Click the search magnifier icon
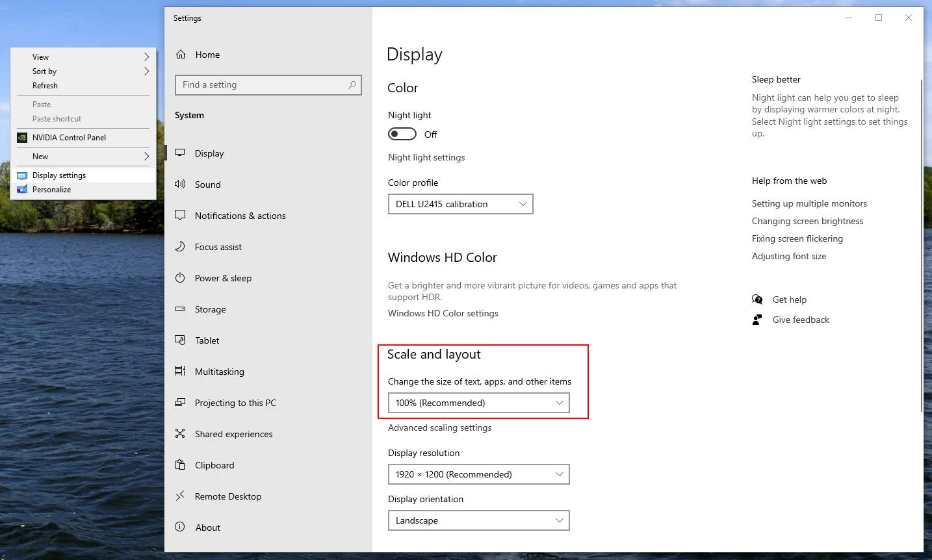This screenshot has width=932, height=560. pyautogui.click(x=352, y=84)
